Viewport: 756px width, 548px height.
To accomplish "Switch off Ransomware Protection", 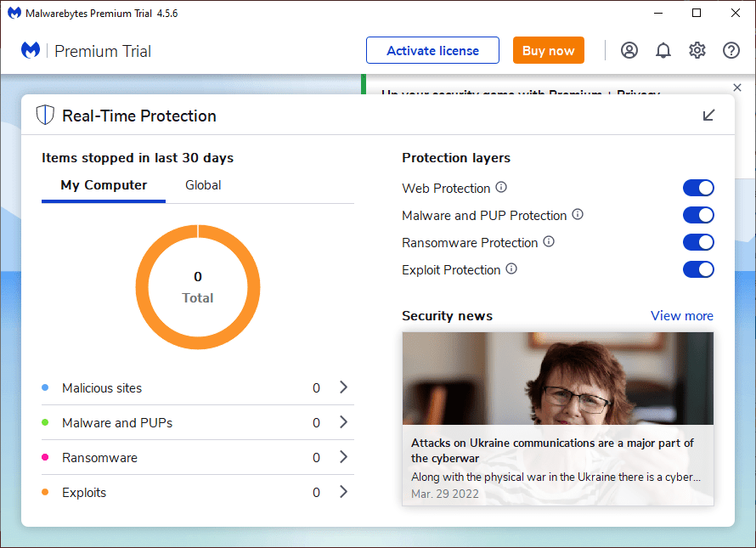I will pos(698,242).
